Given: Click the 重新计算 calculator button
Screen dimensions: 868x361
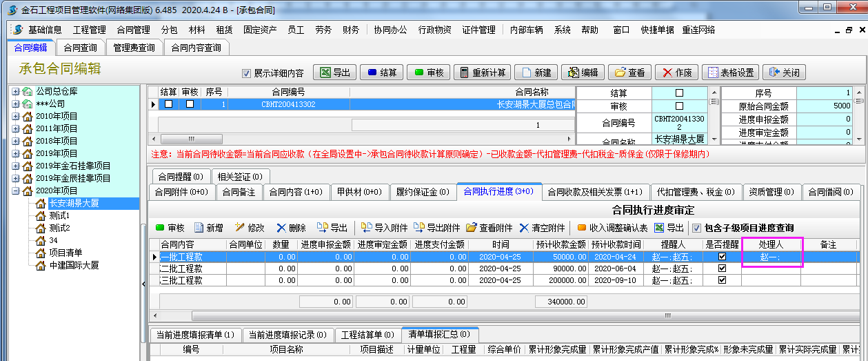Looking at the screenshot, I should [483, 72].
